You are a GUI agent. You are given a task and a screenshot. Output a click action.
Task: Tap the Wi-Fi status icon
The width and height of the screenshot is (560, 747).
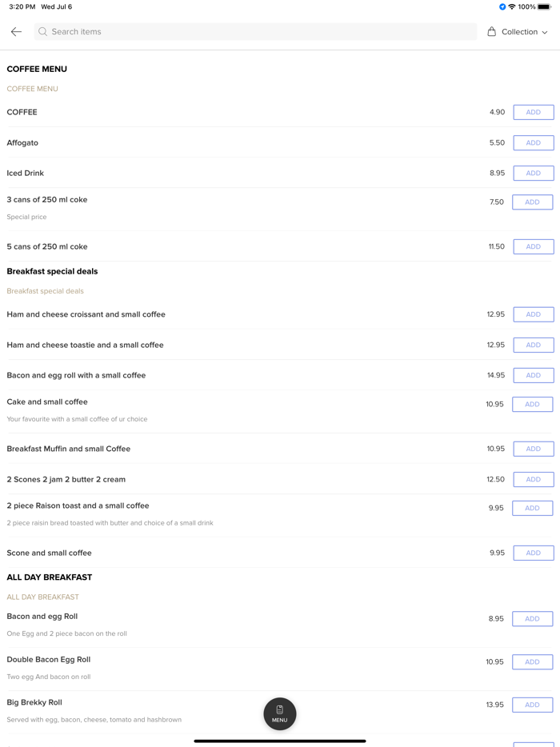pyautogui.click(x=512, y=7)
